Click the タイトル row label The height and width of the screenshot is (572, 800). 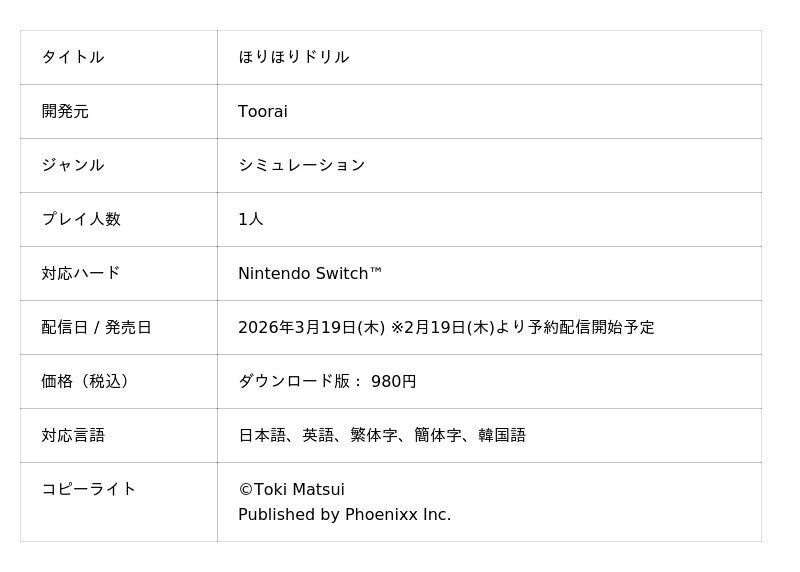point(73,57)
